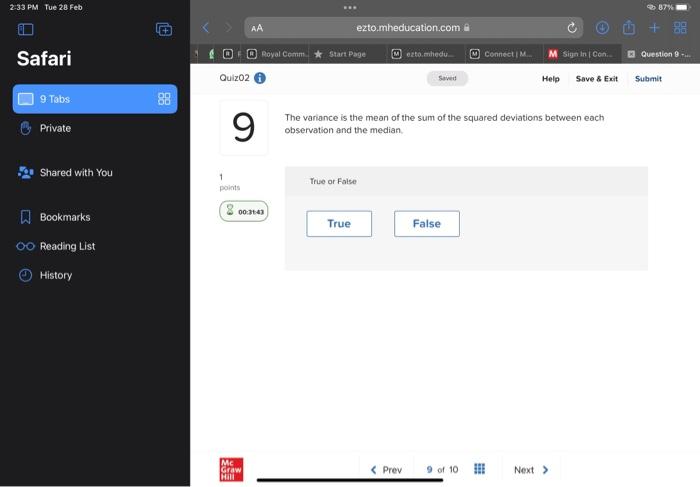Click the Quiz02 info icon
This screenshot has width=700, height=487.
[260, 78]
